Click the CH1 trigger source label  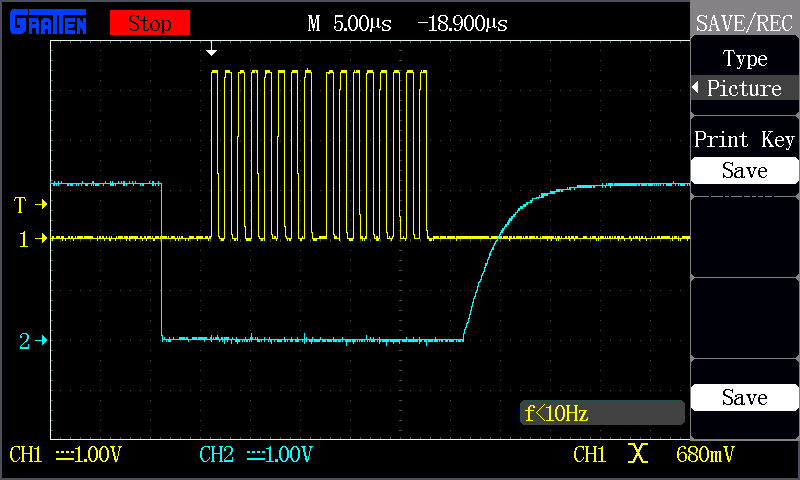tap(589, 454)
